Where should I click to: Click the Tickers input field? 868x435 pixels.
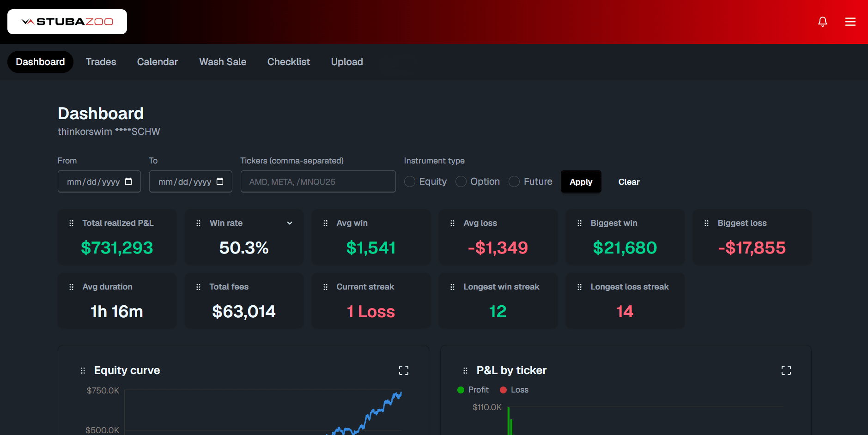318,181
